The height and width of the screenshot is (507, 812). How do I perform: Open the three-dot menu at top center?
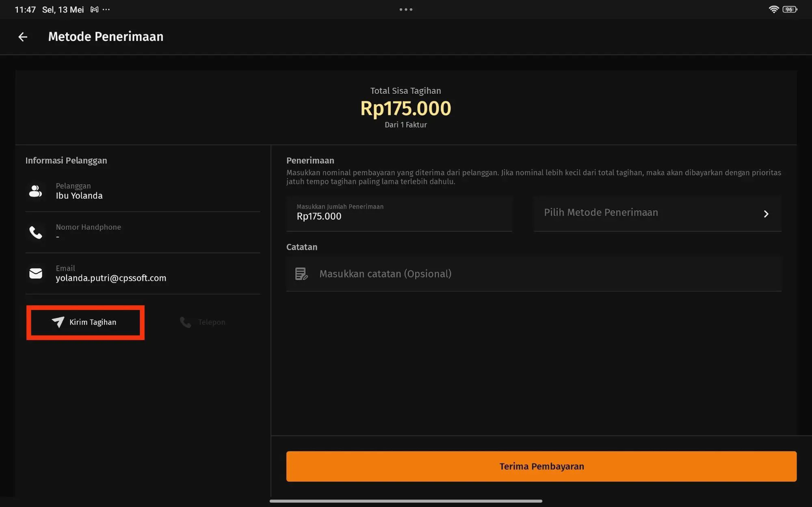click(x=406, y=9)
